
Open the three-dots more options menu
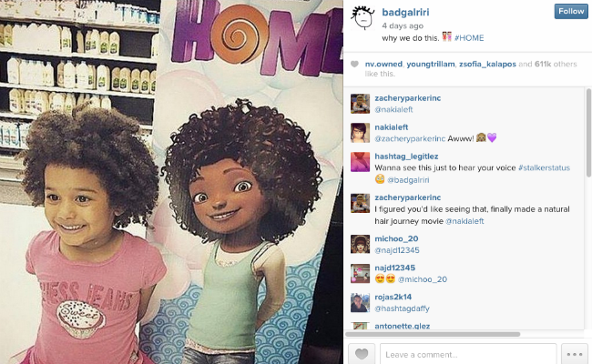click(575, 354)
